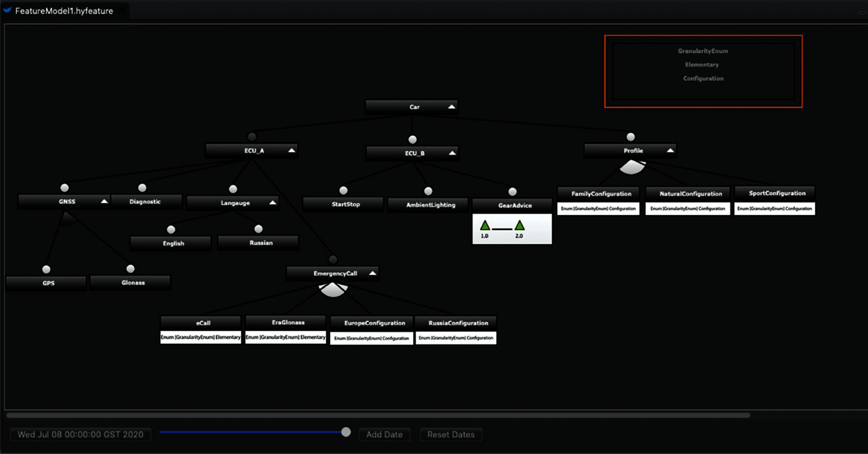Collapse the Langauge feature children
This screenshot has height=454, width=868.
pos(273,202)
